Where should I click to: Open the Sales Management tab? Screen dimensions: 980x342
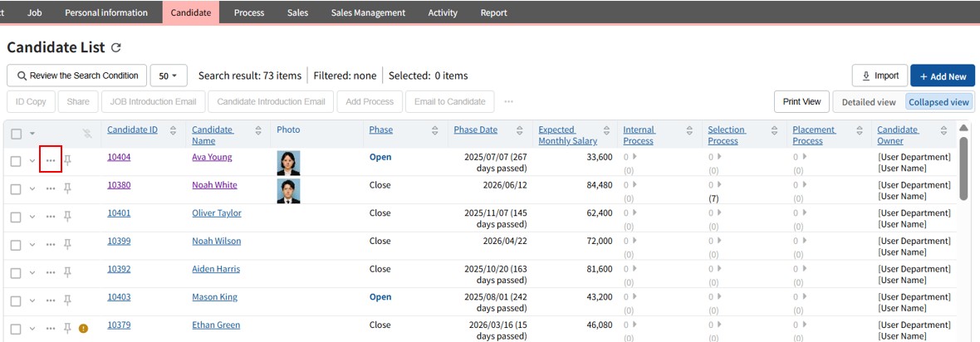point(368,12)
